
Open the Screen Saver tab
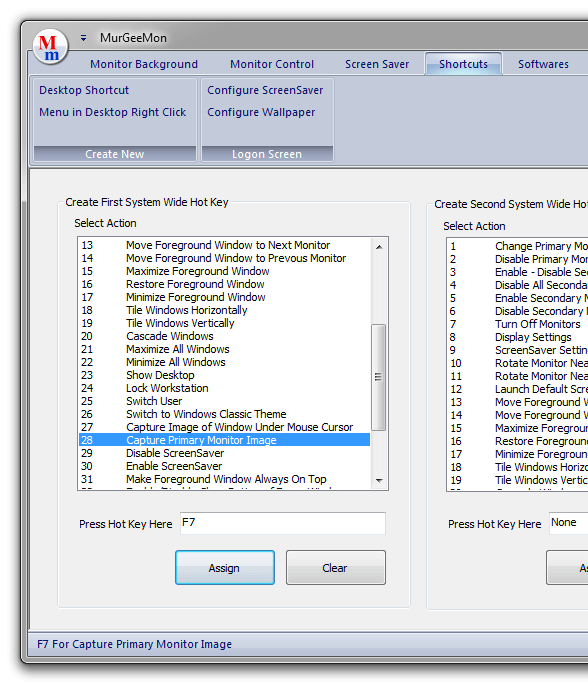(377, 64)
